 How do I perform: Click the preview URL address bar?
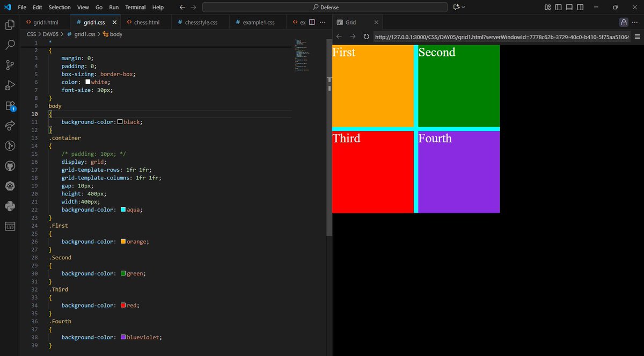click(x=501, y=37)
